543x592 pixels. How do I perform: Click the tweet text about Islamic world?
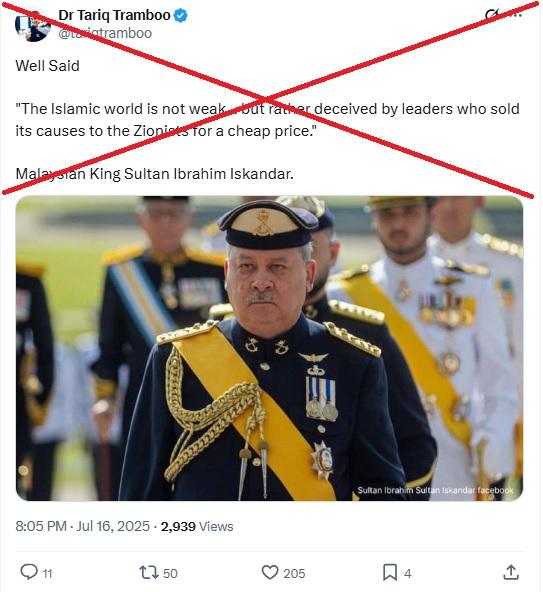tap(267, 120)
